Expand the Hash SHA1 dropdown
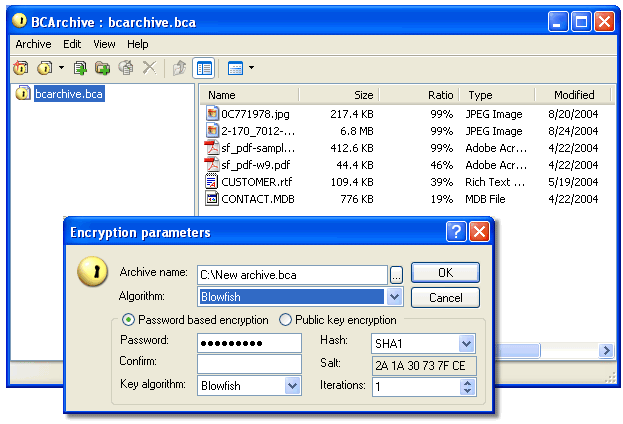The height and width of the screenshot is (424, 623). [x=466, y=343]
